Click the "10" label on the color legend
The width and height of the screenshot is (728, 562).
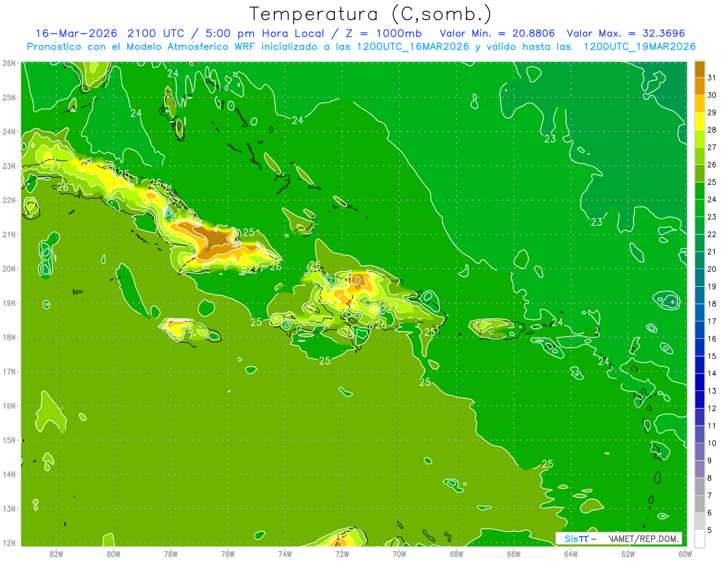(712, 443)
